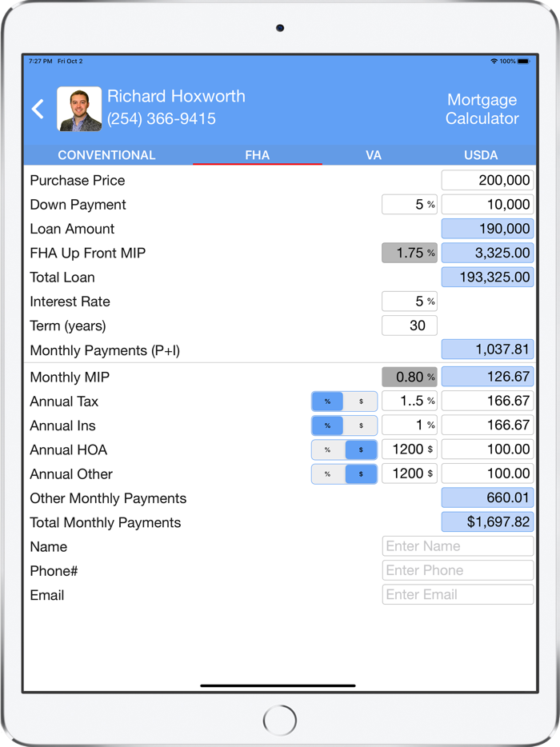Edit the Annual Ins monthly amount
This screenshot has height=747, width=560.
pyautogui.click(x=487, y=425)
